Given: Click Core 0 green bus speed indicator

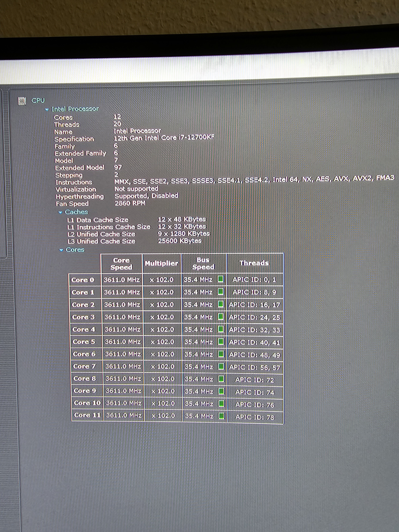Looking at the screenshot, I should tap(221, 279).
